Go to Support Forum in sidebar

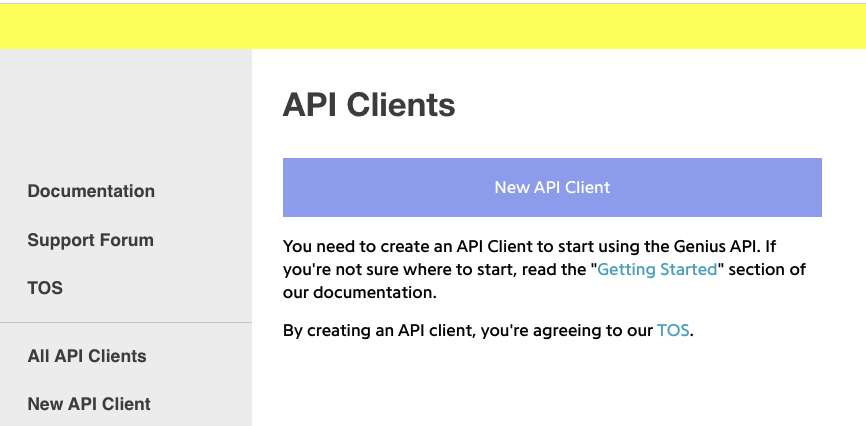coord(90,240)
